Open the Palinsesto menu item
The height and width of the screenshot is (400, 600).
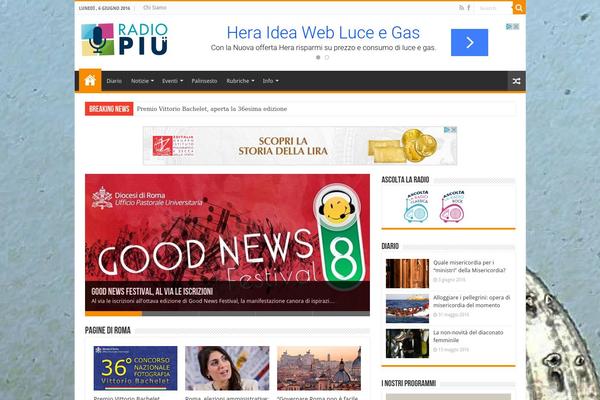pyautogui.click(x=204, y=81)
